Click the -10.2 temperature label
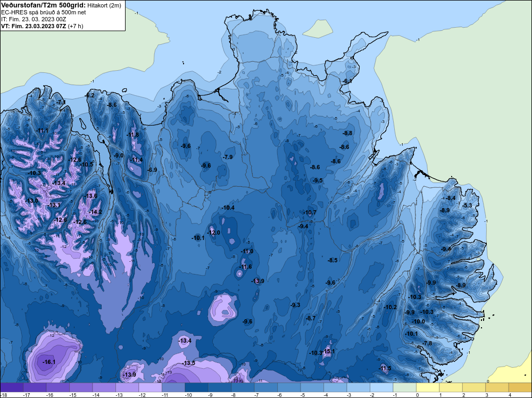This screenshot has width=532, height=398. (390, 307)
